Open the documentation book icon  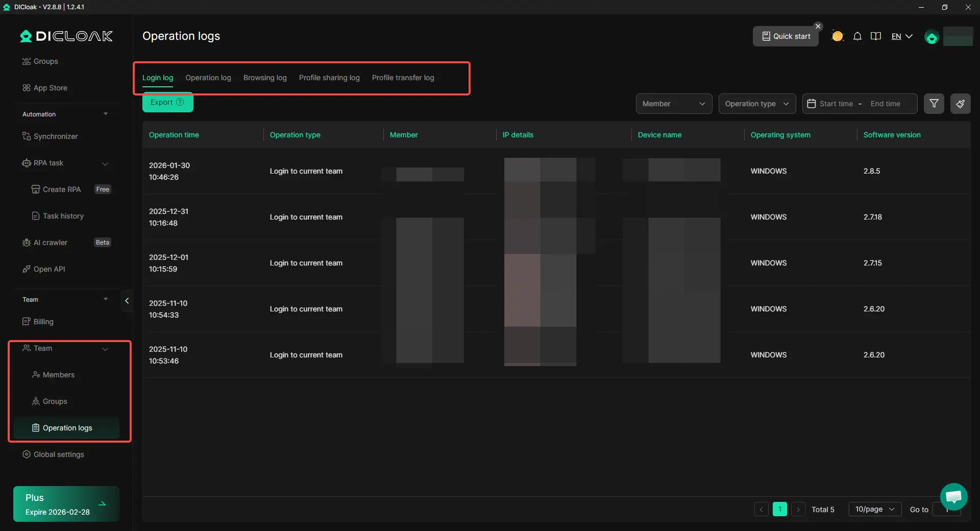876,36
